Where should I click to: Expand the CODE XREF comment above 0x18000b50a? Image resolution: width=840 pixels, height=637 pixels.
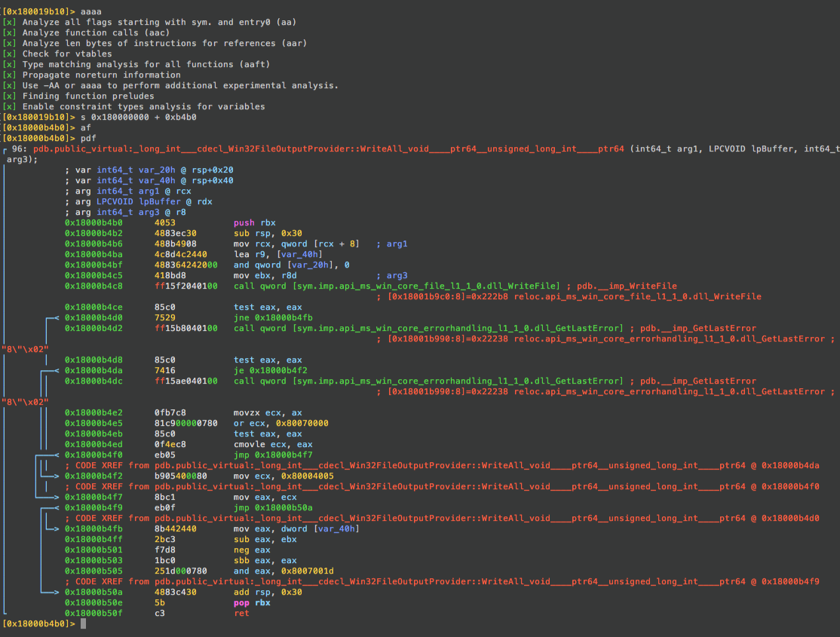[302, 581]
